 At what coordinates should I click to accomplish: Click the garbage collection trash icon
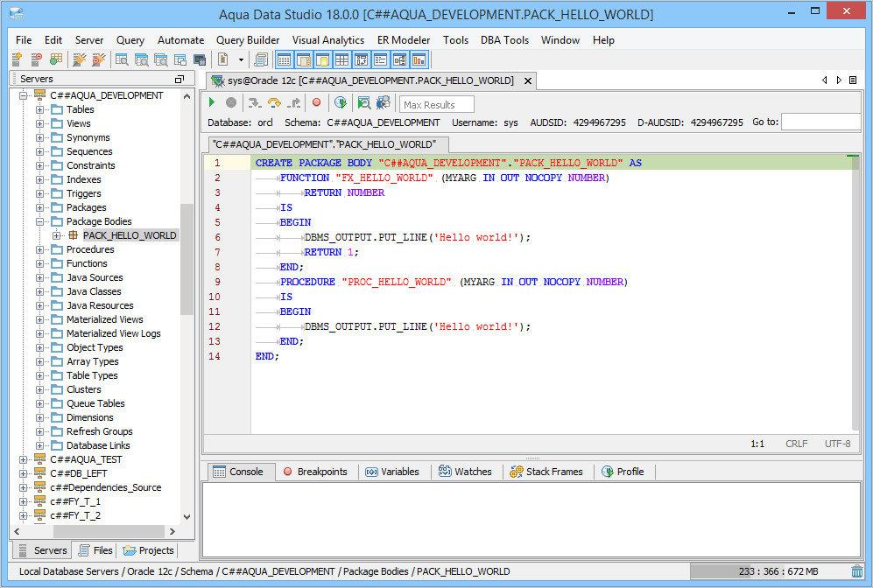coord(856,571)
